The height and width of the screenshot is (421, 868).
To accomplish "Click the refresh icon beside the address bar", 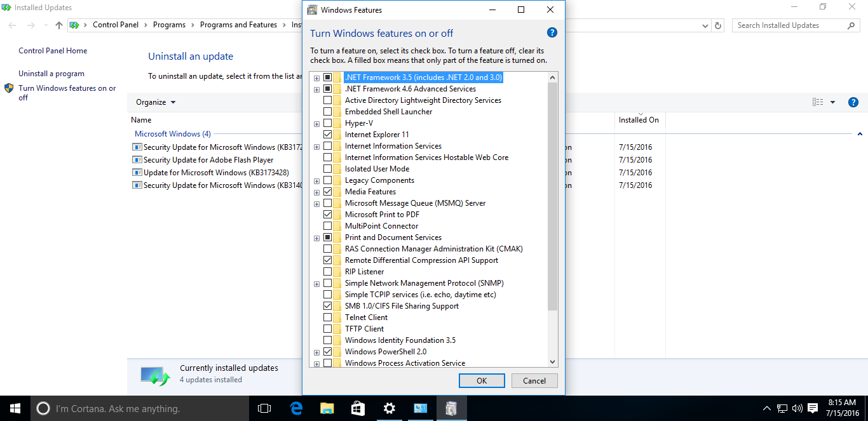I will pyautogui.click(x=717, y=25).
